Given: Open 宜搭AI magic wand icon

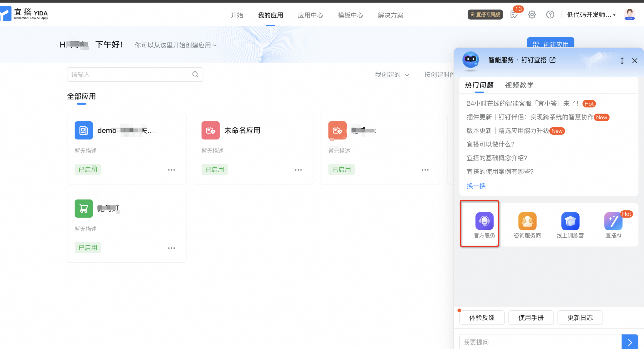Looking at the screenshot, I should pos(613,221).
